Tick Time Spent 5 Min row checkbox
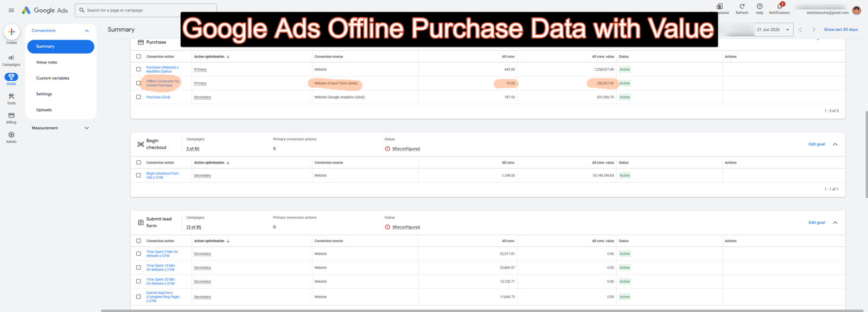Image resolution: width=868 pixels, height=312 pixels. coord(138,253)
